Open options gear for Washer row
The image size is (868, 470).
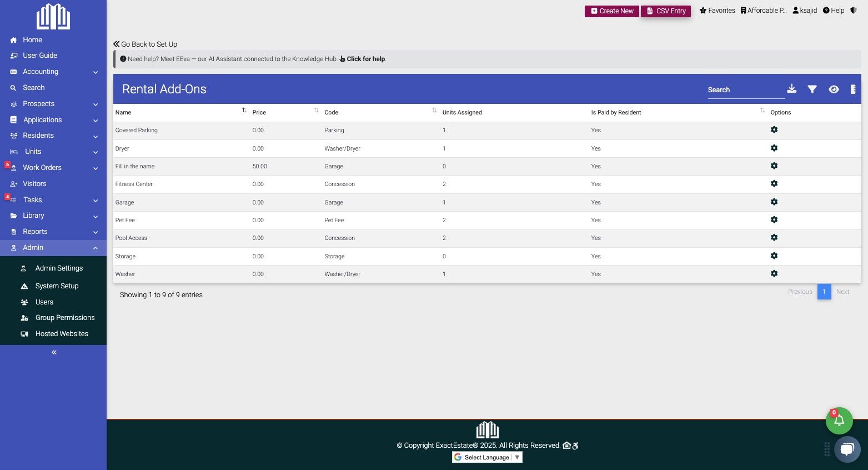[x=774, y=274]
